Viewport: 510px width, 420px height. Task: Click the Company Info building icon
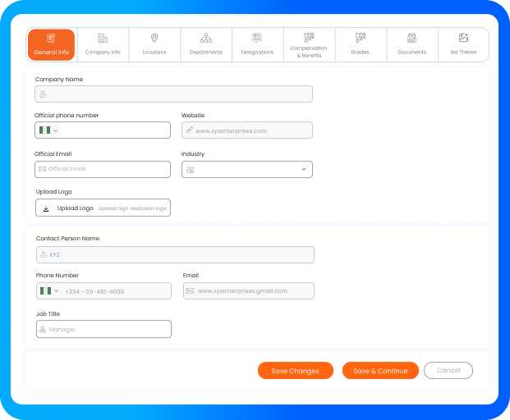(103, 38)
